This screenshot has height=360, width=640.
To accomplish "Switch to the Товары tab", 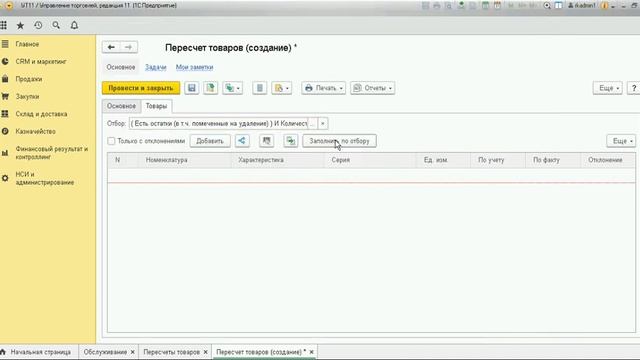I will click(156, 106).
